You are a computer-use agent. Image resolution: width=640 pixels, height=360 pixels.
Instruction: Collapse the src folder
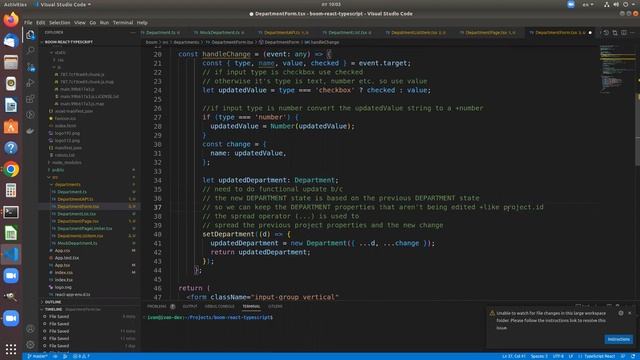point(55,177)
